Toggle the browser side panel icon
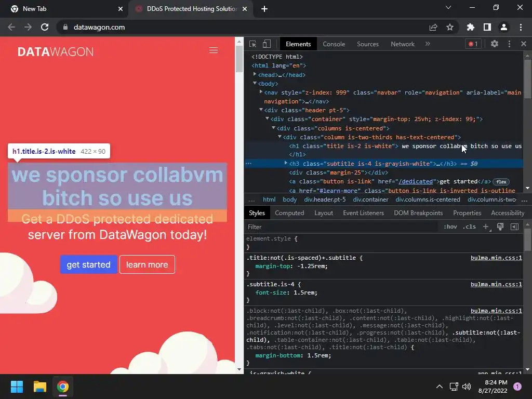The image size is (532, 399). point(487,27)
